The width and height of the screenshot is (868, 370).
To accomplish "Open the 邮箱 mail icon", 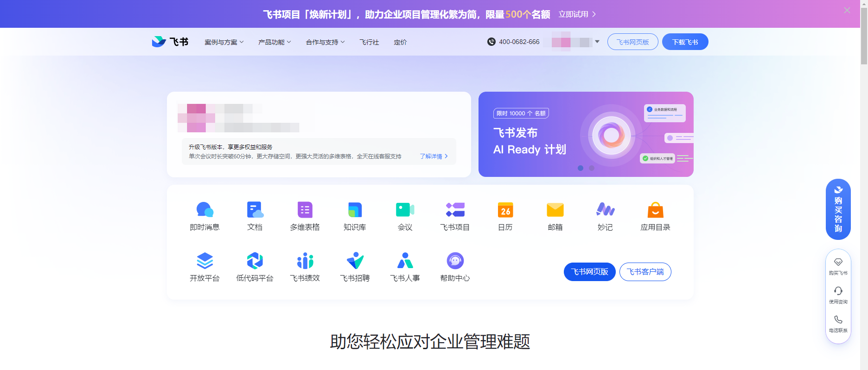I will tap(555, 210).
